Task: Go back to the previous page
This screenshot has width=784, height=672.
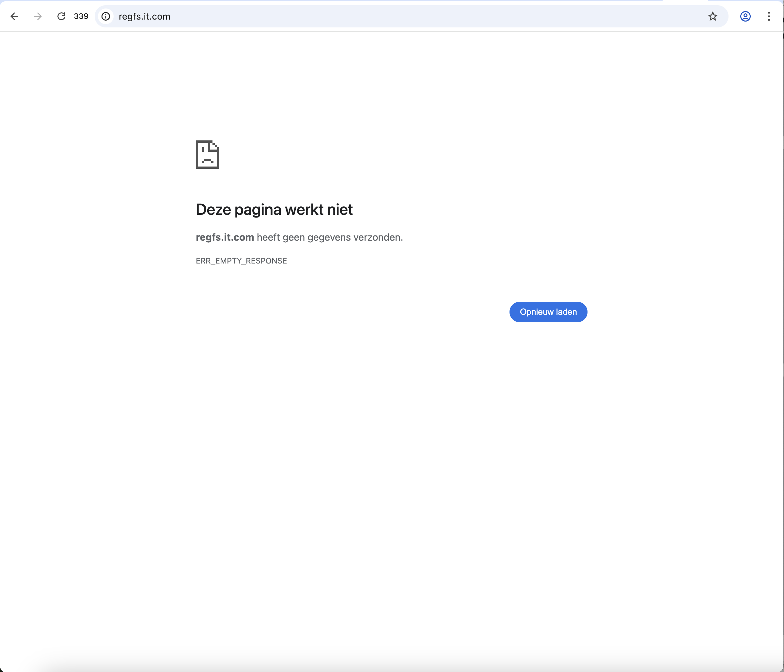Action: pyautogui.click(x=14, y=16)
